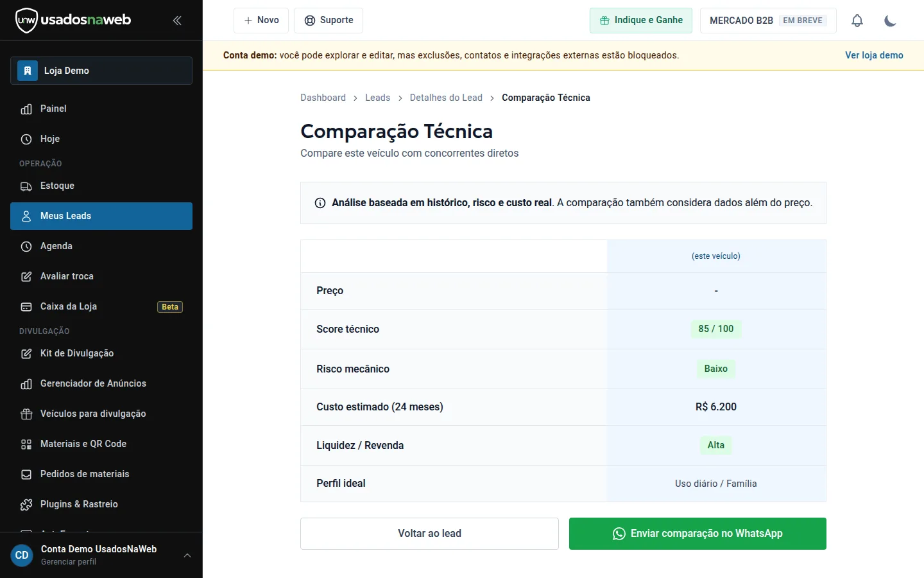Open Materiais e QR Code
The width and height of the screenshot is (924, 578).
pyautogui.click(x=101, y=444)
